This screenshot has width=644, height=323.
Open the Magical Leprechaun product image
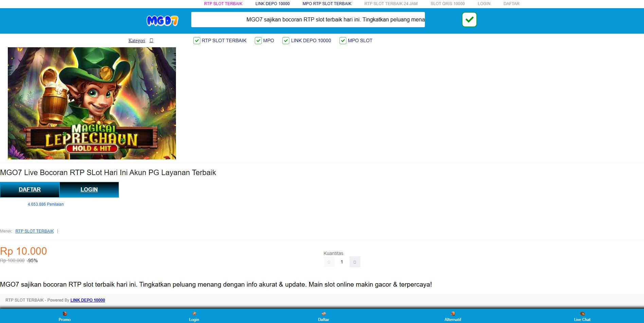(92, 103)
